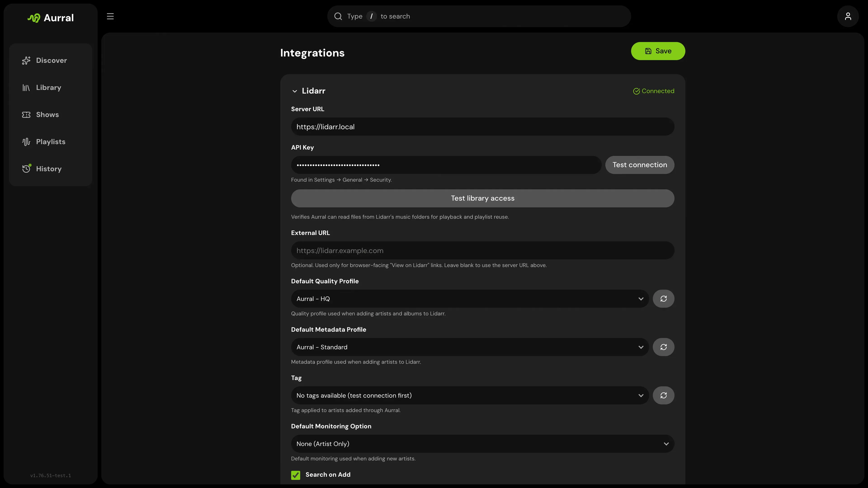Viewport: 868px width, 488px height.
Task: Click the Integrations page title
Action: [x=312, y=53]
